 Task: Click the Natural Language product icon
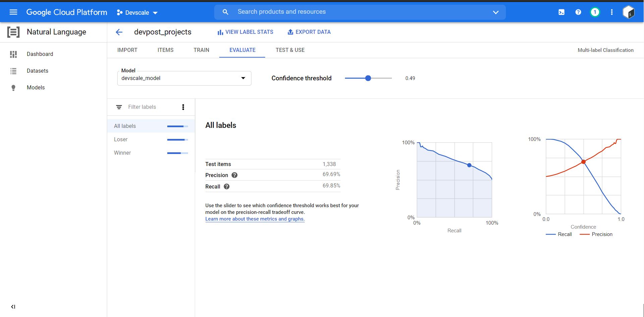[x=13, y=32]
